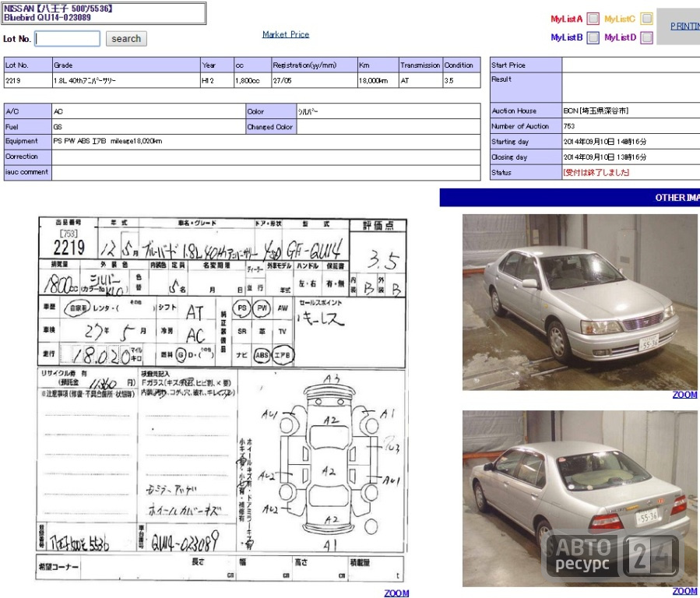The width and height of the screenshot is (700, 598).
Task: Click ZOOM link under auction sheet
Action: coord(396,593)
